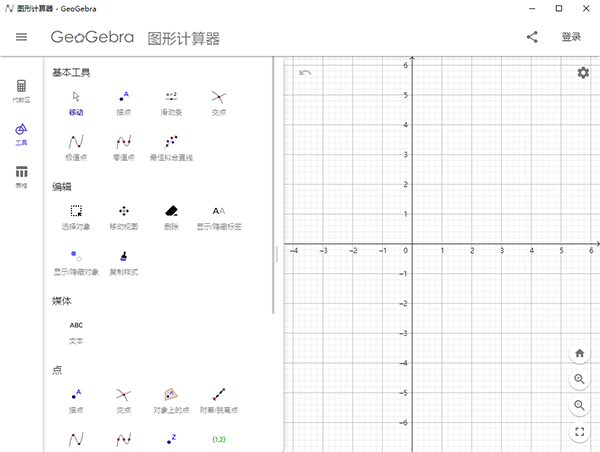Switch to the 代数区 algebra tab

(x=21, y=91)
